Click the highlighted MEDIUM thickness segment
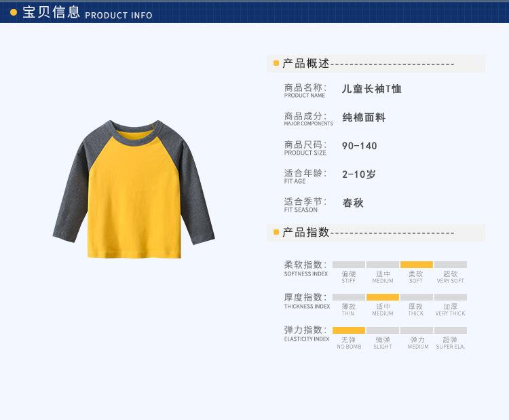This screenshot has width=509, height=420. coord(383,297)
